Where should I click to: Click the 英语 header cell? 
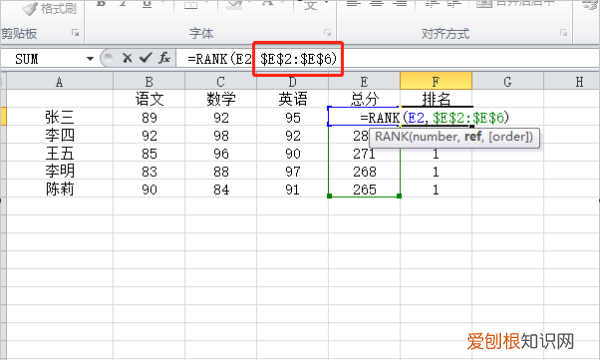[292, 99]
